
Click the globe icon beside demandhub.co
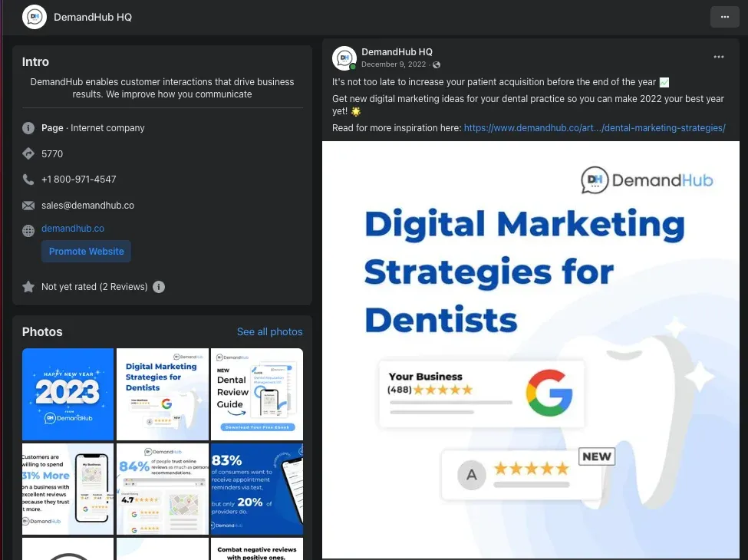28,231
